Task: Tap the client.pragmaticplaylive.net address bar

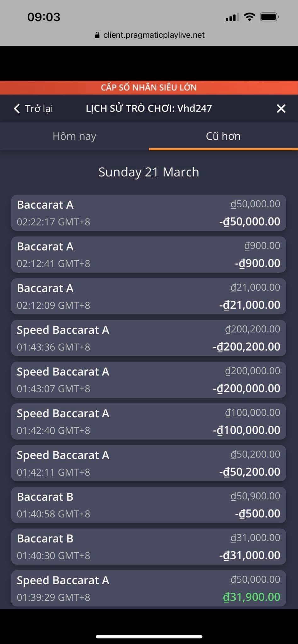Action: point(154,35)
